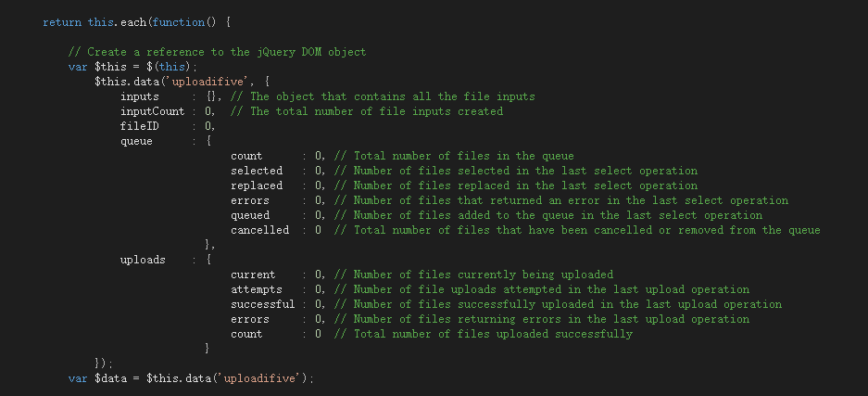Click the "queued" property name
Viewport: 868px width, 396px height.
(250, 215)
